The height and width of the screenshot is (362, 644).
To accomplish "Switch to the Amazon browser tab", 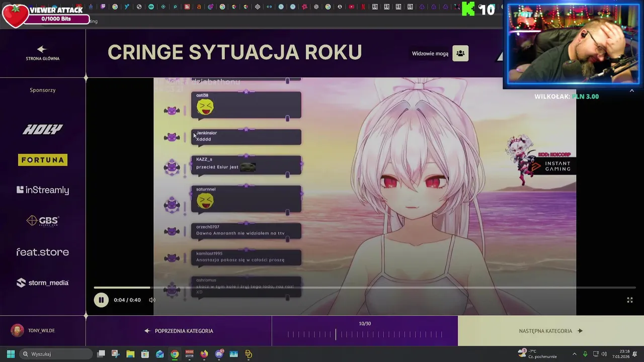I will coord(199,7).
